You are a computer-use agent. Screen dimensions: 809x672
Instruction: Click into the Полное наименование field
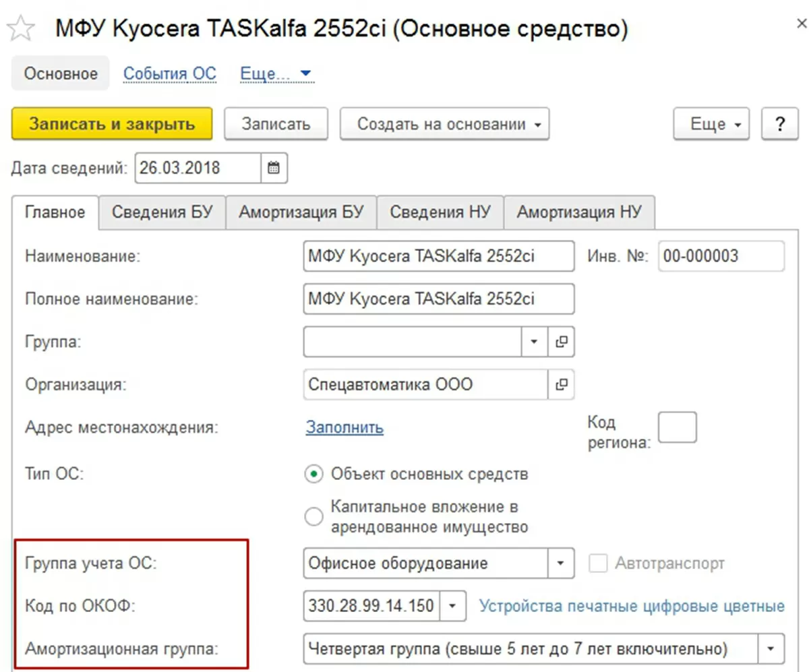pos(440,299)
